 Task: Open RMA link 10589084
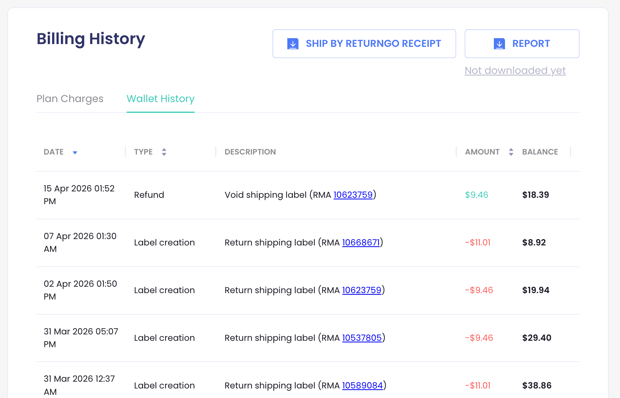tap(363, 385)
